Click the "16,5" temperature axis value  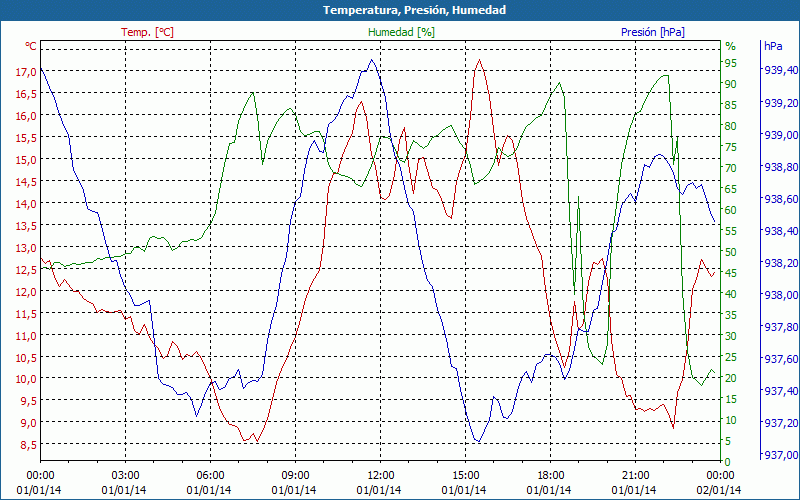pos(26,94)
